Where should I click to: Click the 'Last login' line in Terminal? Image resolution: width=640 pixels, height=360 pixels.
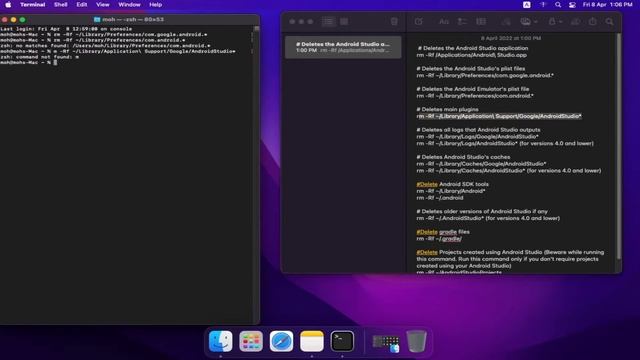[66, 29]
